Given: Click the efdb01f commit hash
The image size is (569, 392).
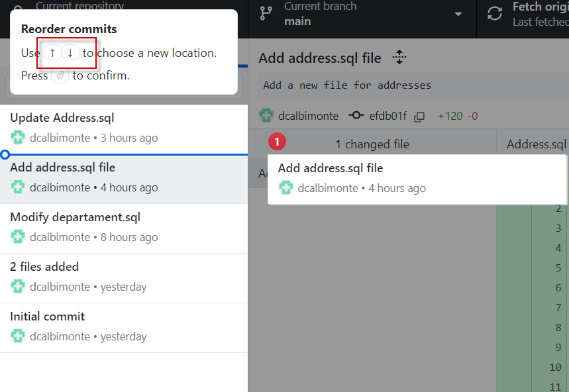Looking at the screenshot, I should click(x=388, y=117).
